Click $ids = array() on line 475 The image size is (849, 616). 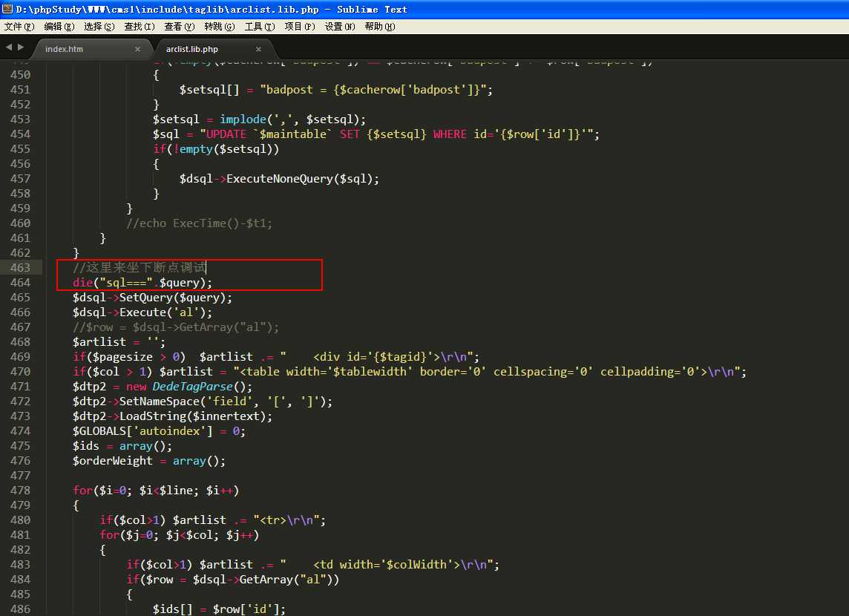click(122, 446)
